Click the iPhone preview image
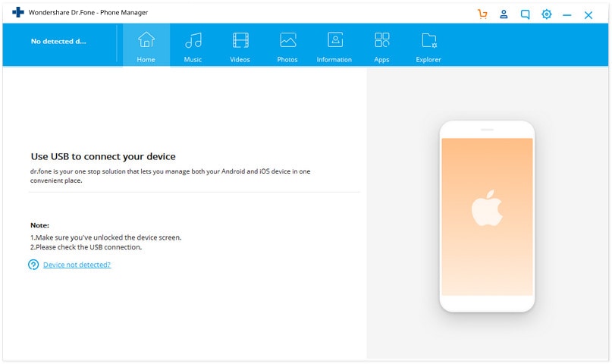 [487, 217]
